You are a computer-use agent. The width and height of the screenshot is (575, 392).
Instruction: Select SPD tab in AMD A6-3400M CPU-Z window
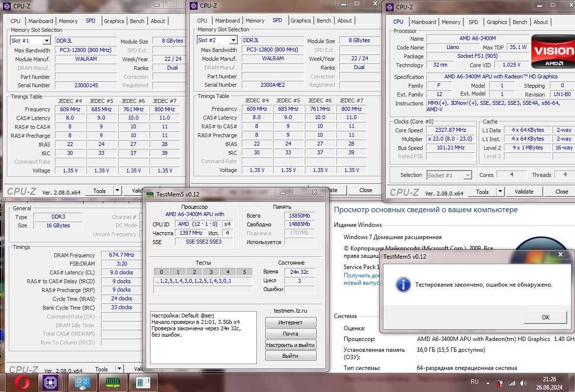pos(474,22)
